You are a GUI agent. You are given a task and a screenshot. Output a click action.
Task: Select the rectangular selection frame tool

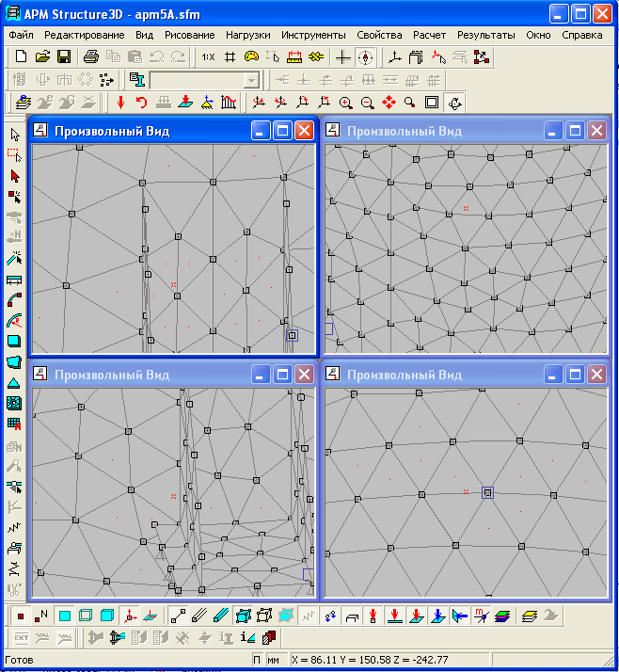(x=14, y=155)
